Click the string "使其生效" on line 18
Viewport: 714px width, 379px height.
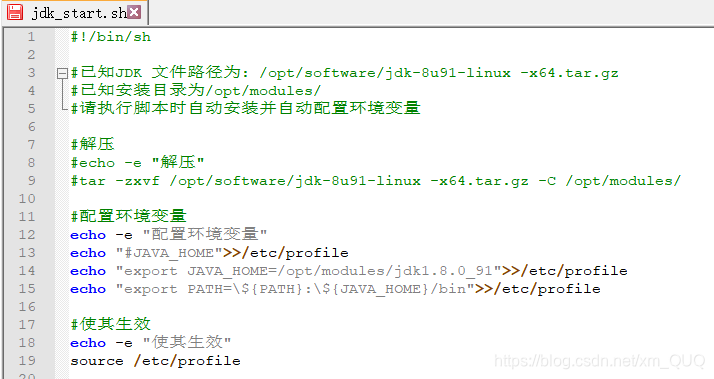pyautogui.click(x=187, y=342)
